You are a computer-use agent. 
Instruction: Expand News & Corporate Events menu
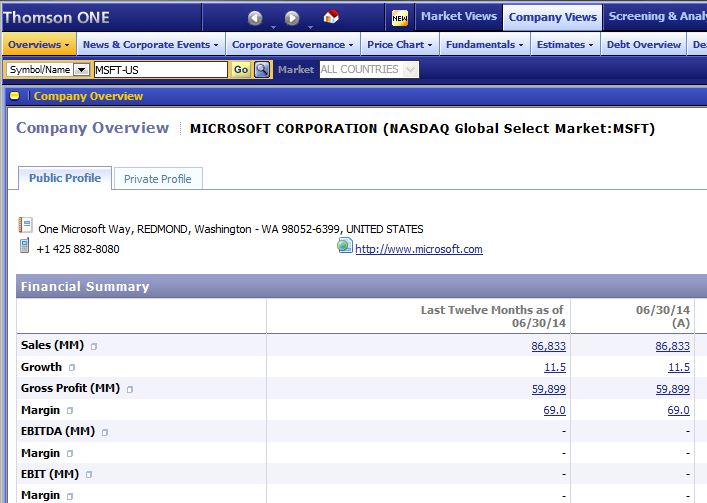tap(151, 45)
